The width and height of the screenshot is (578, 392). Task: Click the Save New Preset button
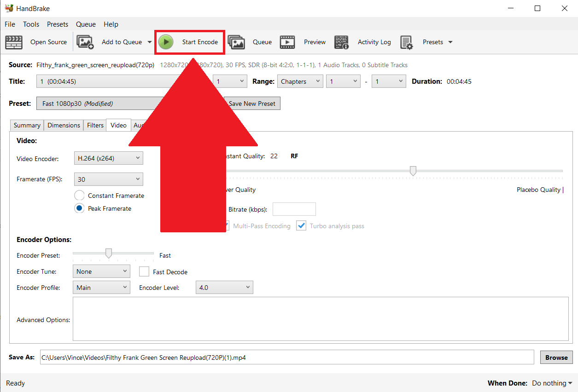(x=253, y=103)
